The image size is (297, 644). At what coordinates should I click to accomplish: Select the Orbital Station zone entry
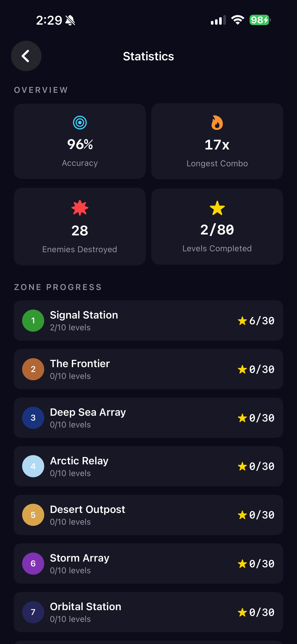click(x=148, y=612)
